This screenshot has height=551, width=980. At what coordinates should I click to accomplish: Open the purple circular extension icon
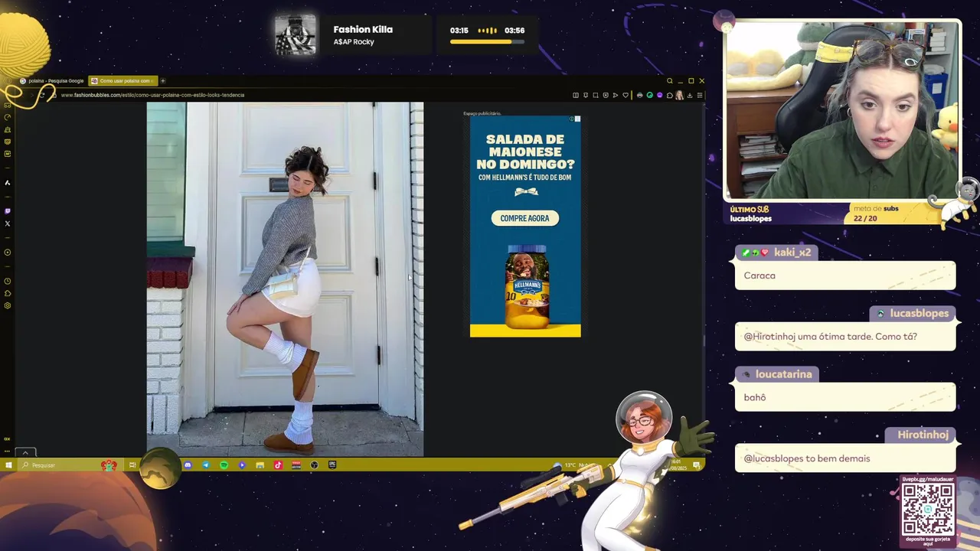point(660,95)
